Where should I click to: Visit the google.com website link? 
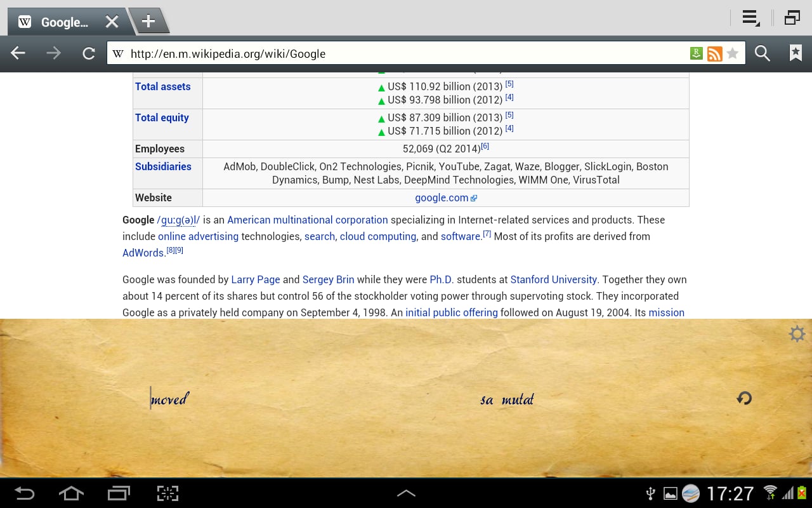445,197
